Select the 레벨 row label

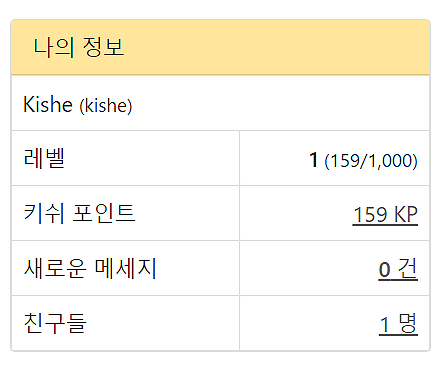click(44, 158)
